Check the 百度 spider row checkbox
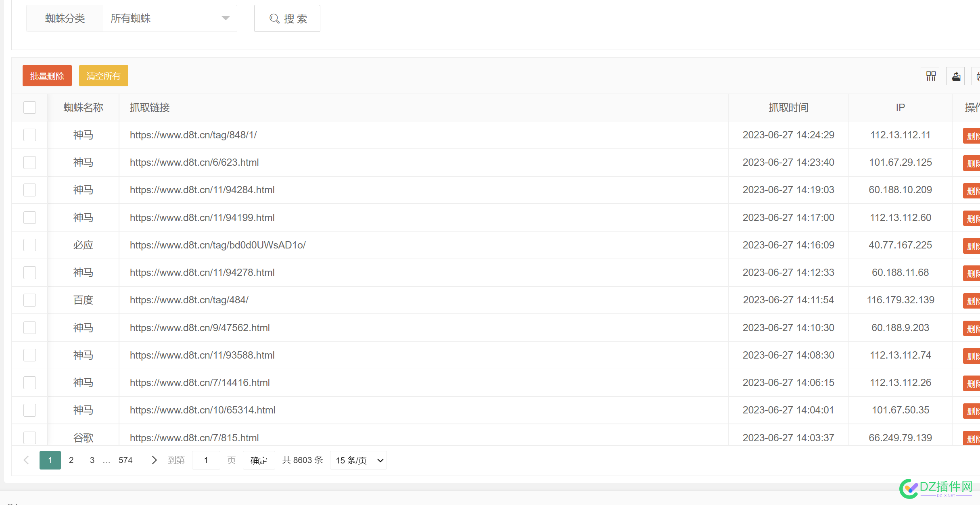980x505 pixels. 30,300
